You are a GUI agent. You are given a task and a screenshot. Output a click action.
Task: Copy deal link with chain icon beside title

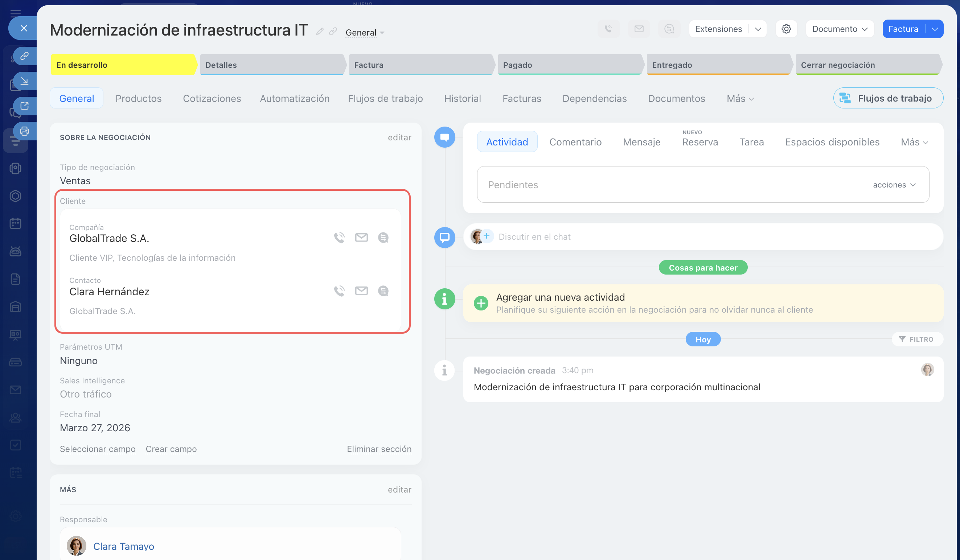(333, 32)
